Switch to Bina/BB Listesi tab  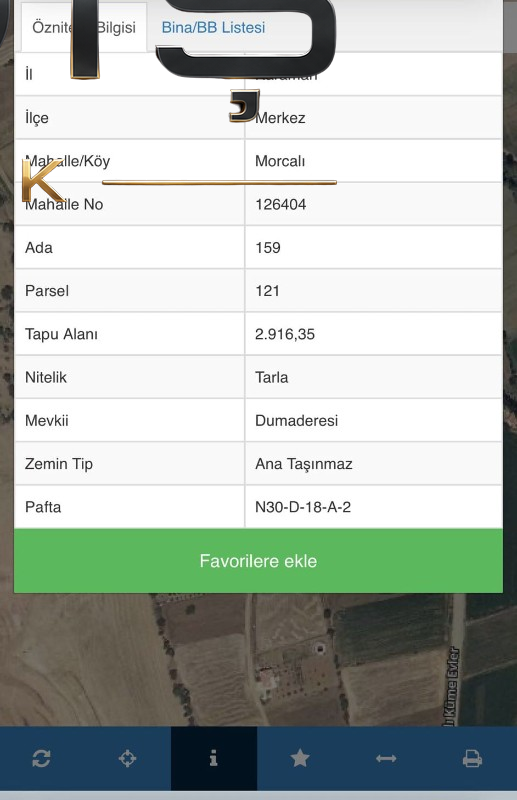pyautogui.click(x=213, y=27)
